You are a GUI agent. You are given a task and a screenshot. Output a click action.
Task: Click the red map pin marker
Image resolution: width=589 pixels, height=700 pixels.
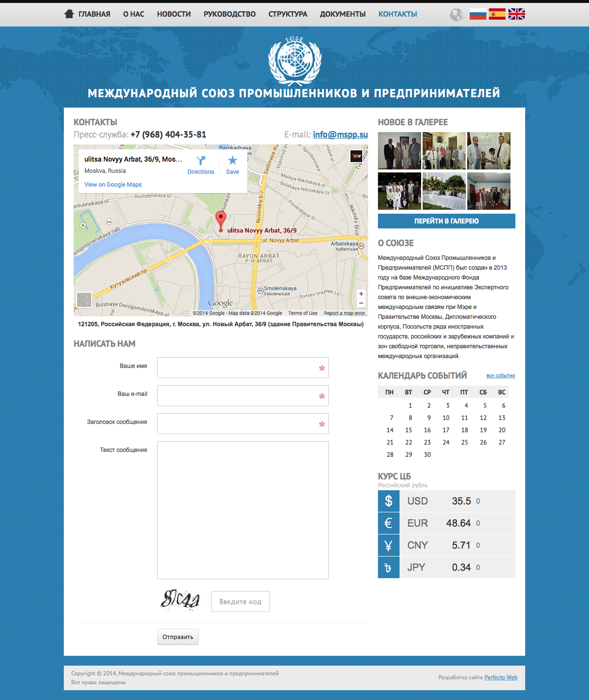[x=221, y=220]
